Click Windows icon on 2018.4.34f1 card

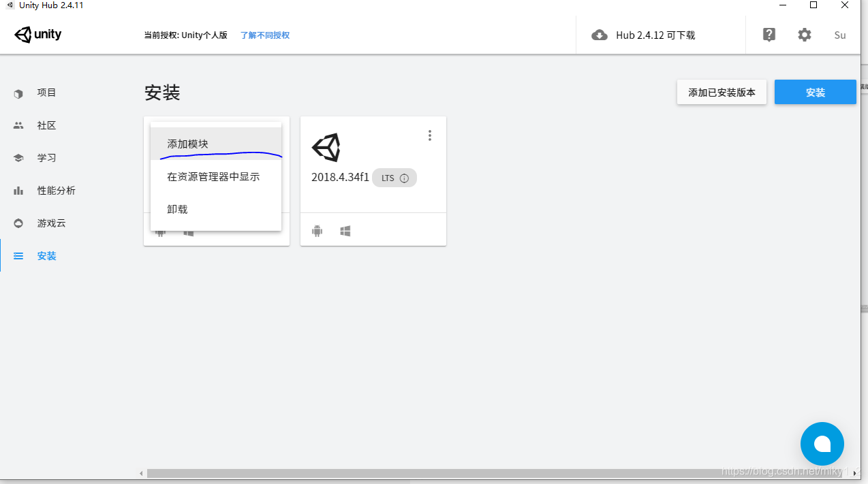tap(345, 231)
